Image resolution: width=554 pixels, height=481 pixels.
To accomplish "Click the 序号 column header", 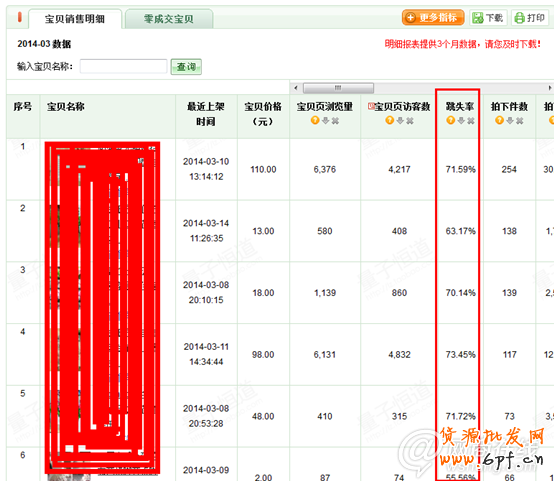I will click(x=23, y=106).
